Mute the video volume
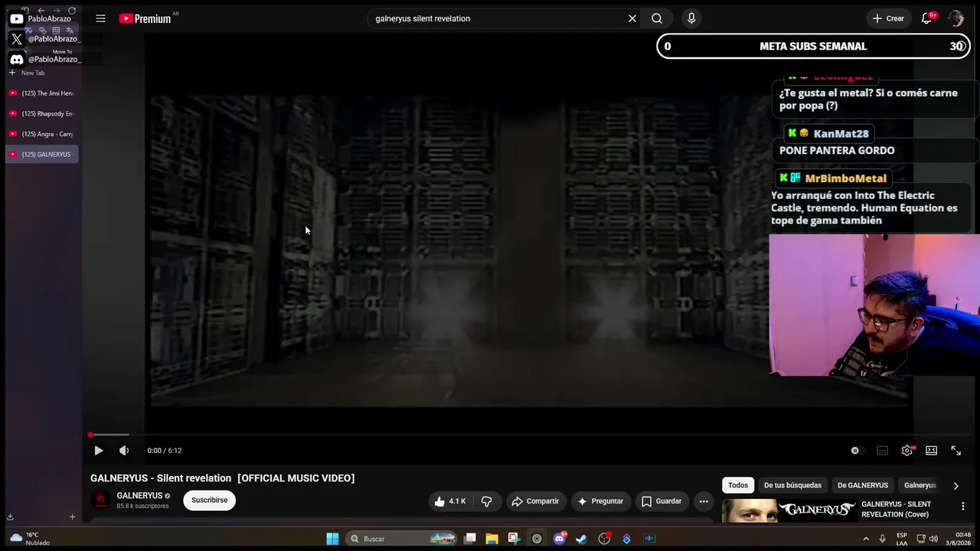Screen dimensions: 980x551 pyautogui.click(x=124, y=451)
